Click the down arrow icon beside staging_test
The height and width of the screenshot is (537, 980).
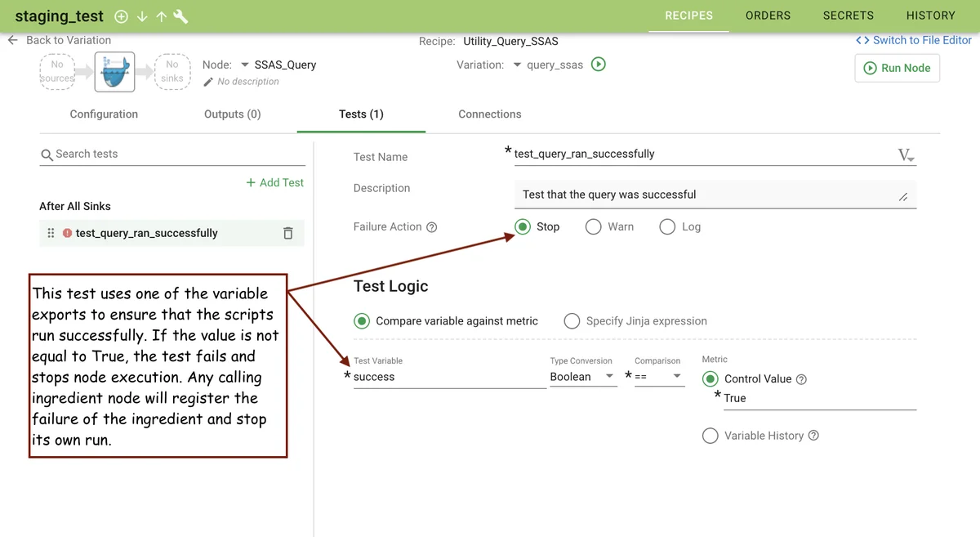(x=142, y=16)
